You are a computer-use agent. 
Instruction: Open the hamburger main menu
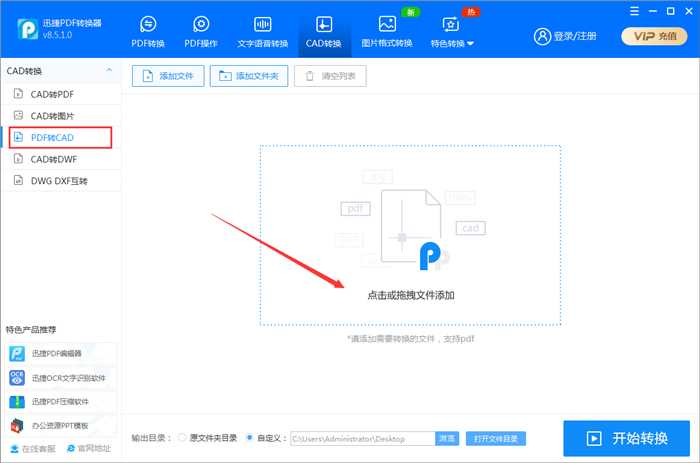634,11
